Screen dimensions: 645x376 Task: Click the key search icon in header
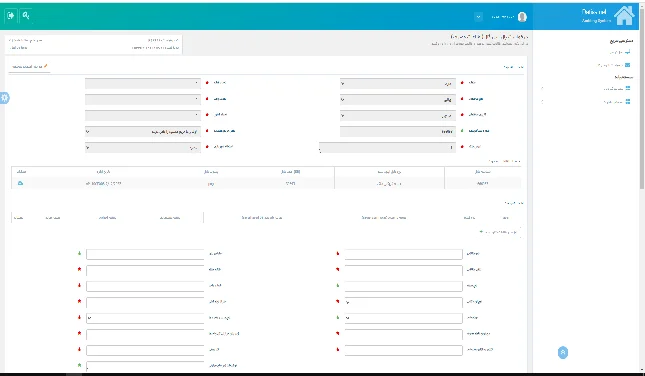coord(26,16)
